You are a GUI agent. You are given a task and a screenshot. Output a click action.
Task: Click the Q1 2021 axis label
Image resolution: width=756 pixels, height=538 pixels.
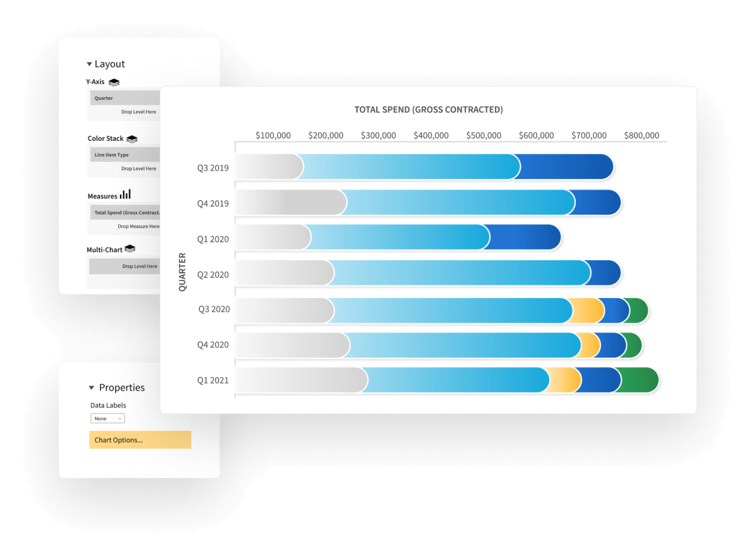213,380
